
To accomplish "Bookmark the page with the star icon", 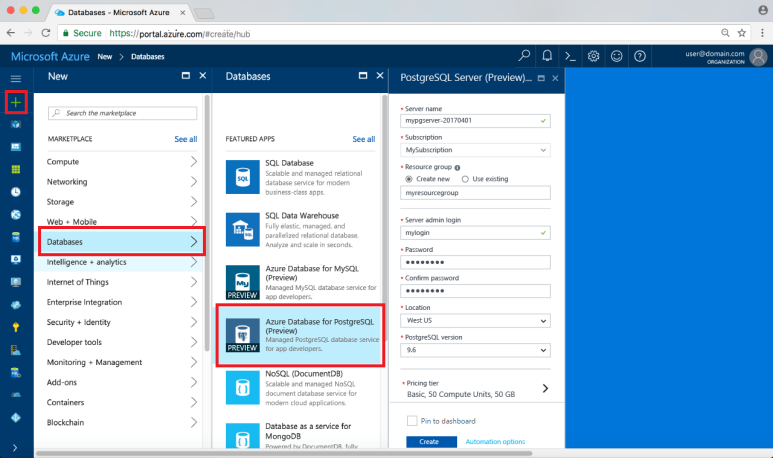I will click(x=741, y=33).
